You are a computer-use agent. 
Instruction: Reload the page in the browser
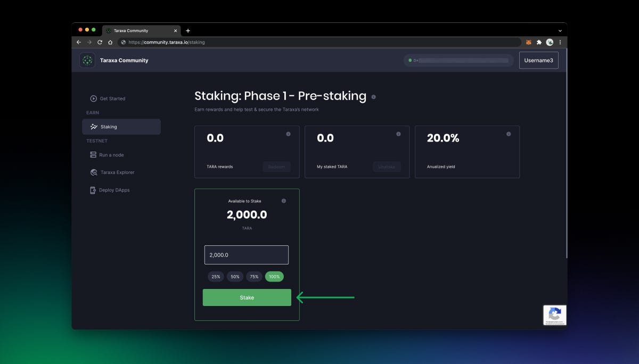[100, 42]
